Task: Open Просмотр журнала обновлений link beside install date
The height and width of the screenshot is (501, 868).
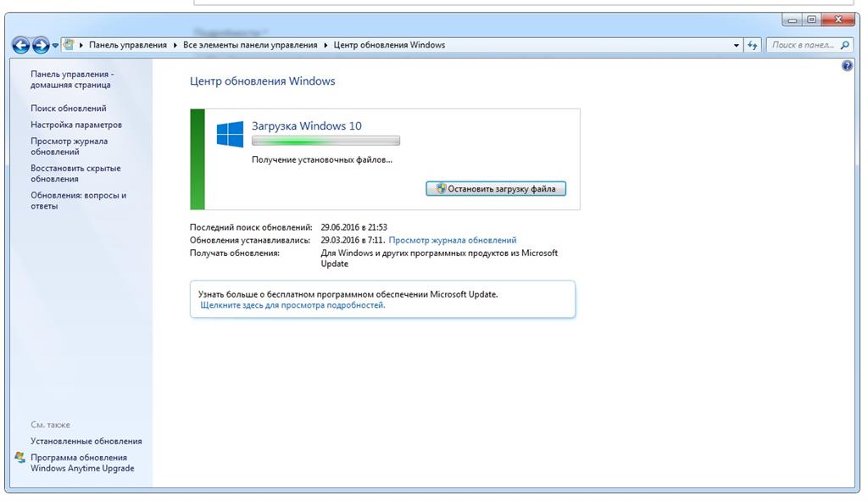Action: tap(453, 240)
